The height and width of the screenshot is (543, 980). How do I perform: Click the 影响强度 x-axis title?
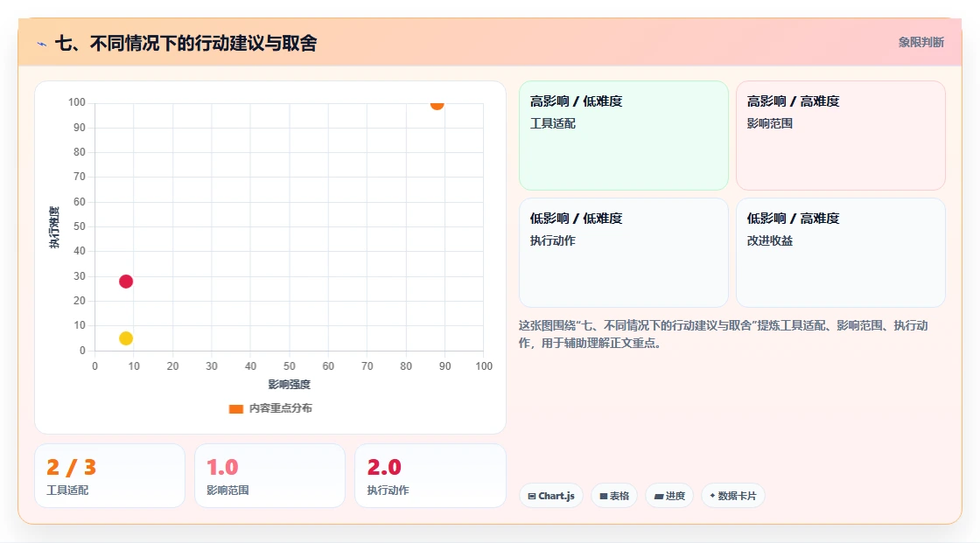coord(290,384)
